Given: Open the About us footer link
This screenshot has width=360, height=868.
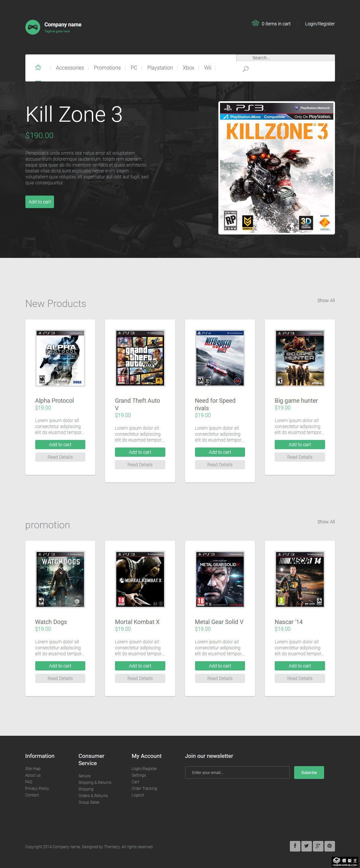Looking at the screenshot, I should (33, 775).
